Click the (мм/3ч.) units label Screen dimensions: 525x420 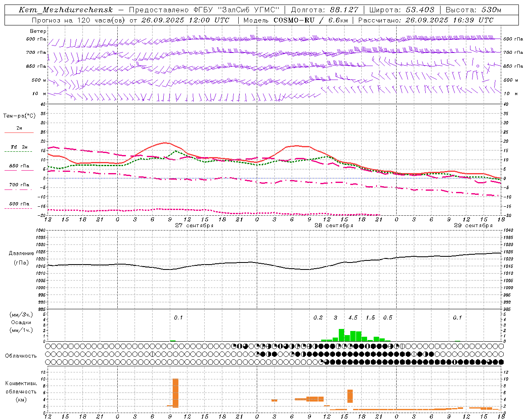click(21, 315)
